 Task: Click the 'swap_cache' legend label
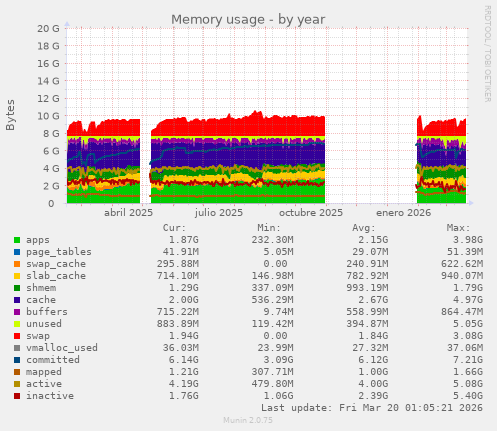[x=56, y=264]
